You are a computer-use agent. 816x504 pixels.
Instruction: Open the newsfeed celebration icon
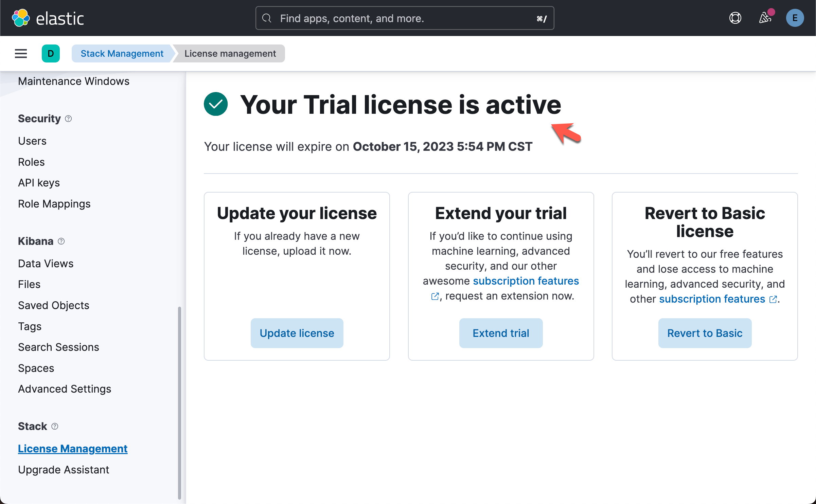point(765,18)
